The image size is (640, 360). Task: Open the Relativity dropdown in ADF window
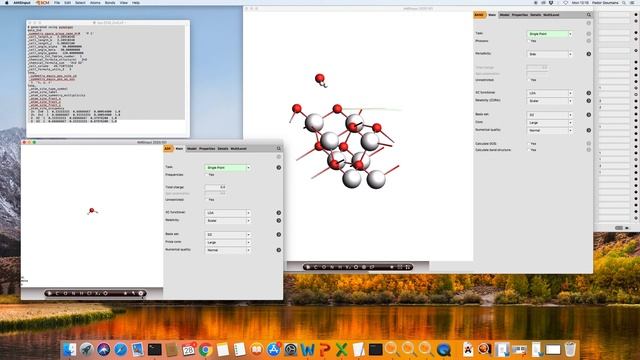[x=227, y=220]
